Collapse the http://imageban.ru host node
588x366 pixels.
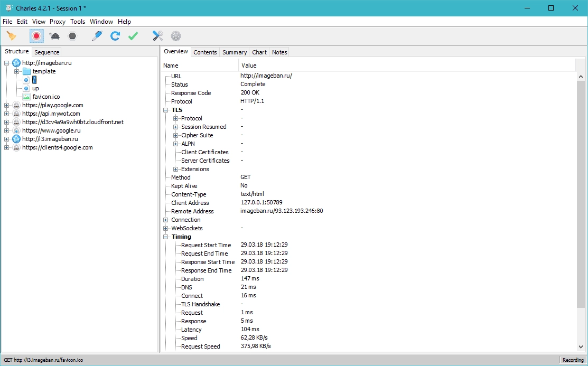click(6, 63)
